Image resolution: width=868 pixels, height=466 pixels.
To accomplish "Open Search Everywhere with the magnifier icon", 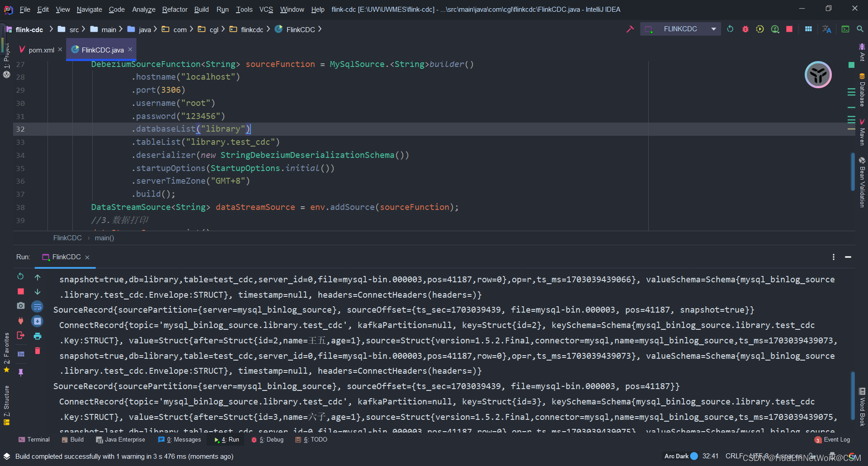I will (x=860, y=29).
